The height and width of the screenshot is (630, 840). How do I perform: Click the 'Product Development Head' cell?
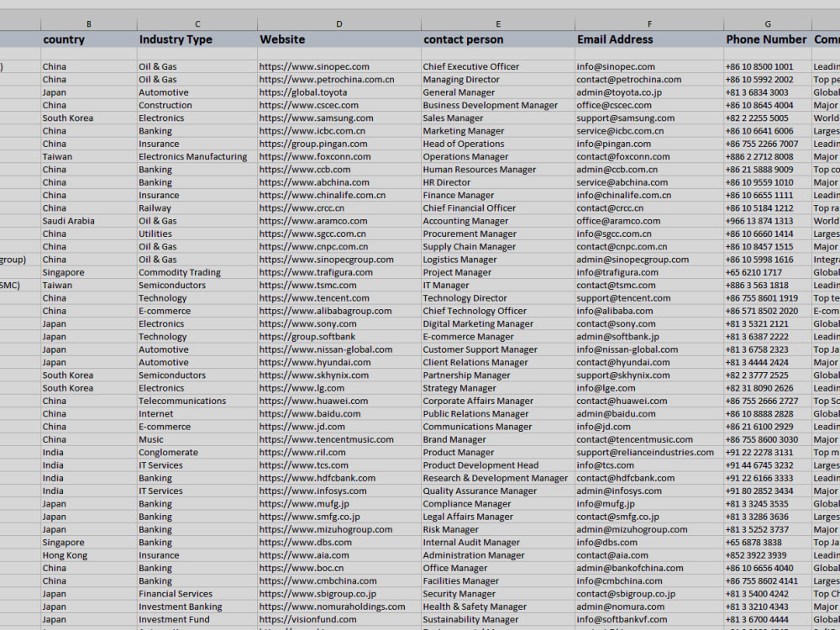pos(498,465)
